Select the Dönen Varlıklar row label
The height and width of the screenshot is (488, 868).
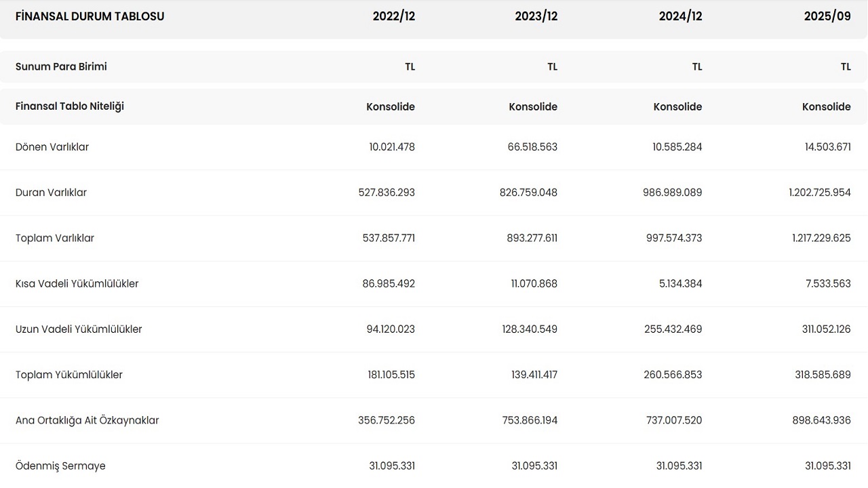coord(52,147)
